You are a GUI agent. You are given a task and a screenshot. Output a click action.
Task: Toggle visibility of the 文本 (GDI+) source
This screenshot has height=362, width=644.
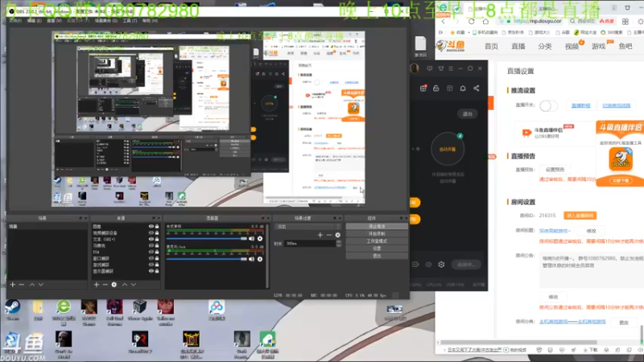[151, 239]
